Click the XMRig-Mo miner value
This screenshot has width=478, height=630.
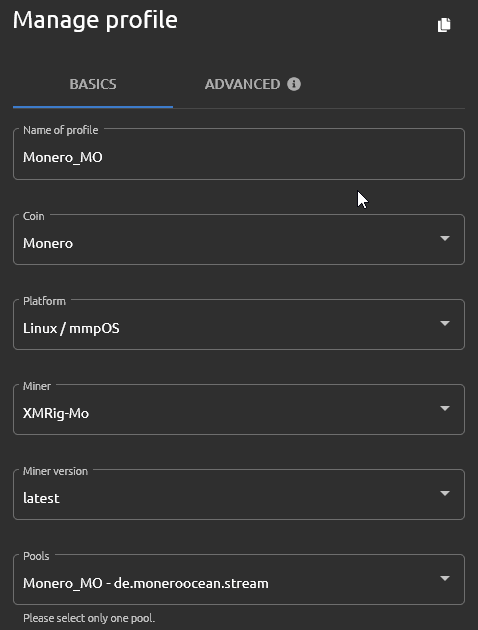coord(56,413)
